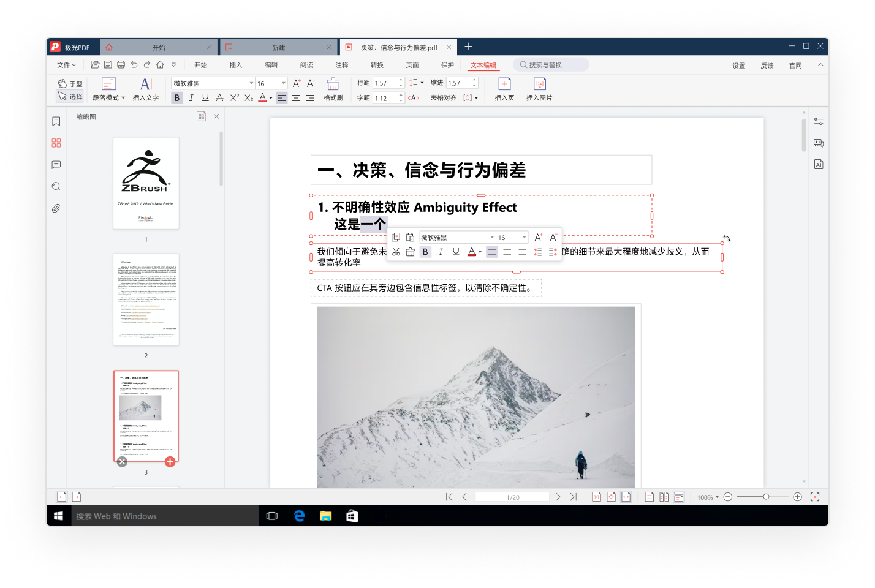Viewport: 875px width, 588px height.
Task: Open search panel in left sidebar
Action: 56,186
